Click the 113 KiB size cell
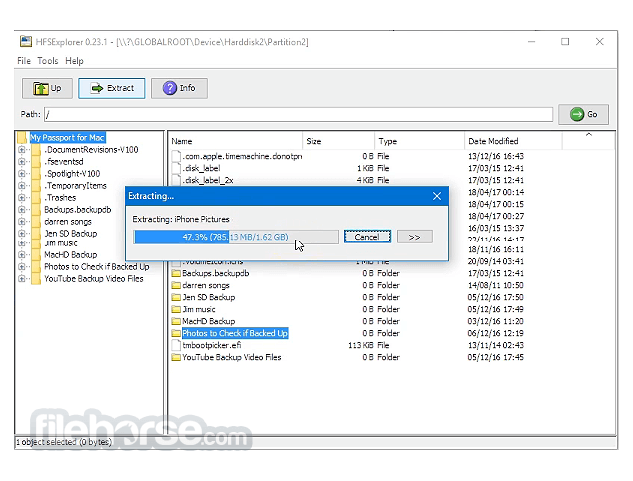Screen dimensions: 633x481 [361, 345]
